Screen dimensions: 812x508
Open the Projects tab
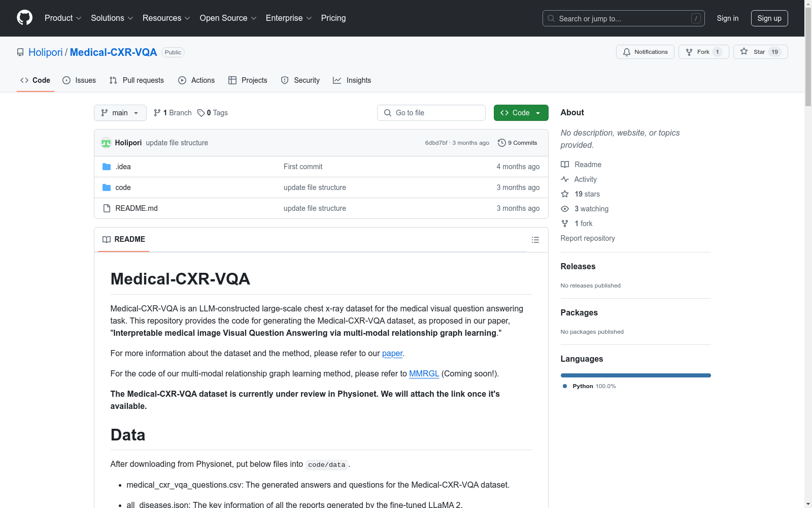248,80
